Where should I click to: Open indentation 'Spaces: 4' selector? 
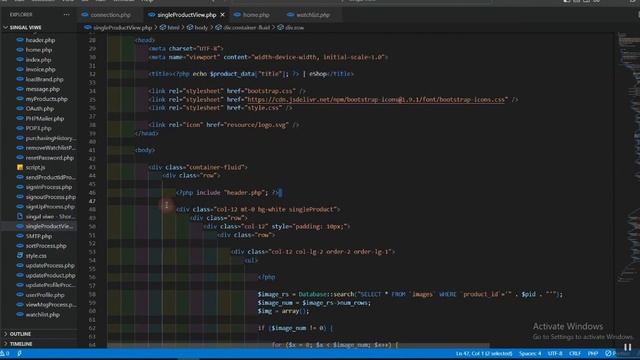coord(530,353)
